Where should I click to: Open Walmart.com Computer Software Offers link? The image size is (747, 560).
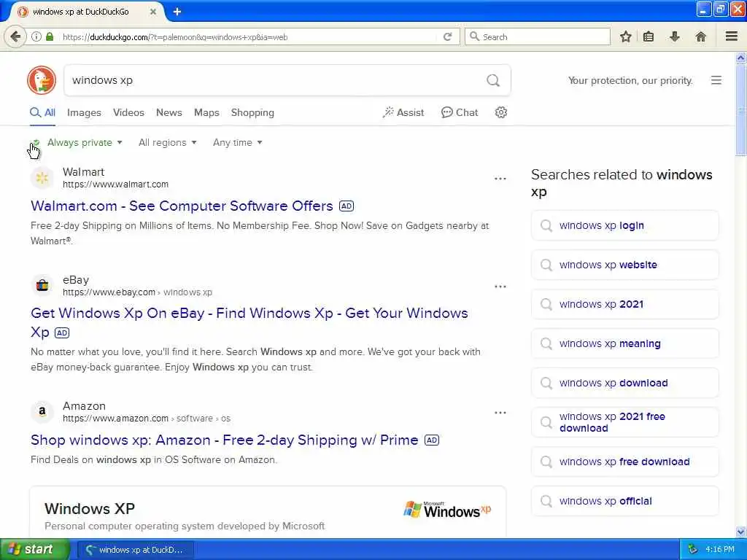pyautogui.click(x=182, y=206)
